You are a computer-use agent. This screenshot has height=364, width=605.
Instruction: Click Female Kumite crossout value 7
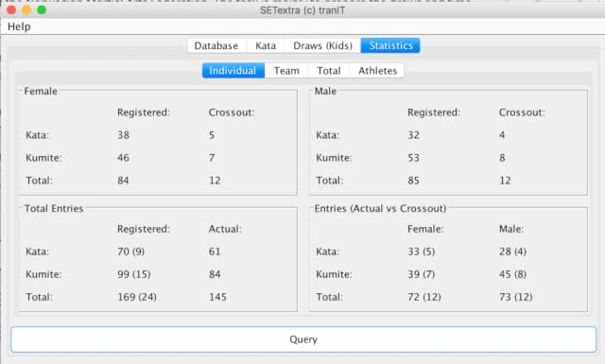tap(212, 158)
